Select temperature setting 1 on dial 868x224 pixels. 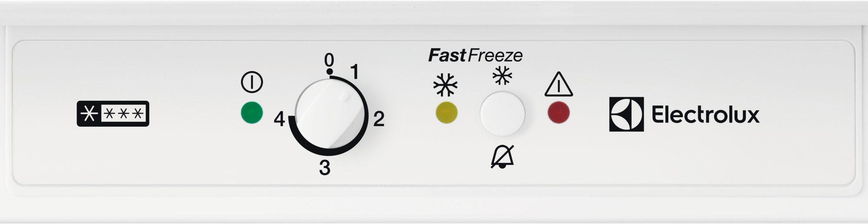[354, 72]
